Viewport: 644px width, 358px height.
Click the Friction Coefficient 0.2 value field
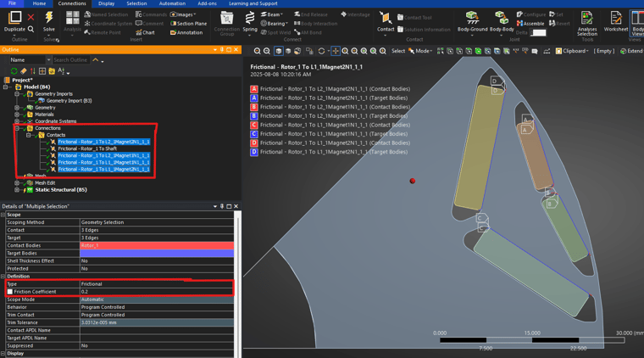157,292
